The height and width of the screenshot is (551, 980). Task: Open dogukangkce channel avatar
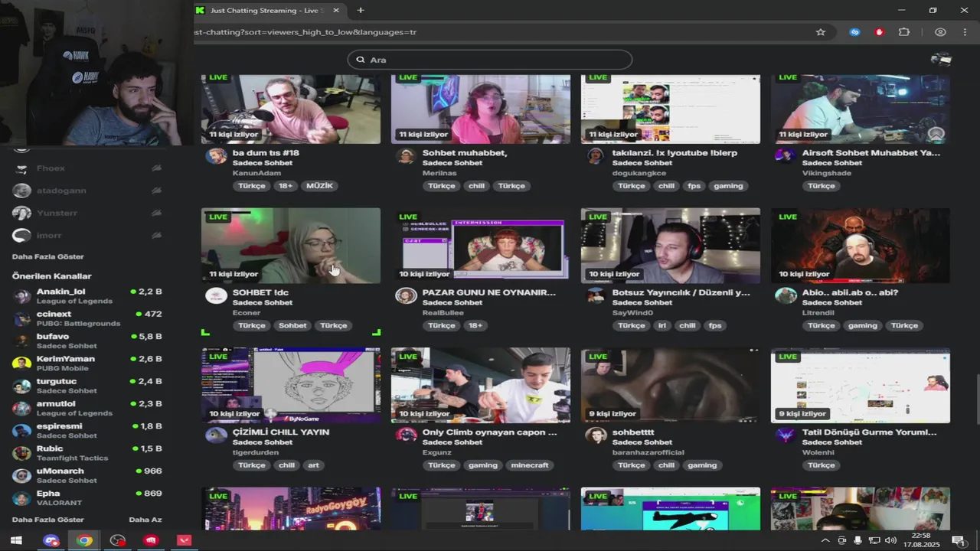[x=596, y=156]
